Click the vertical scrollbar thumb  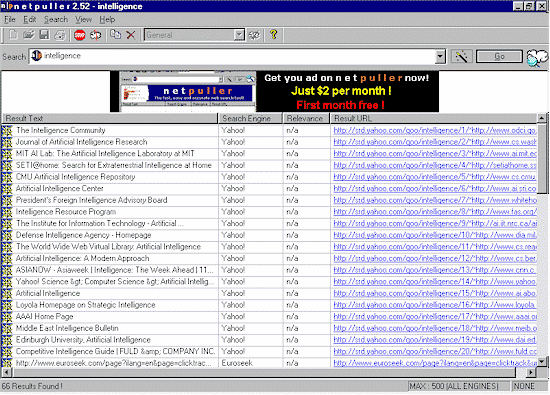542,159
